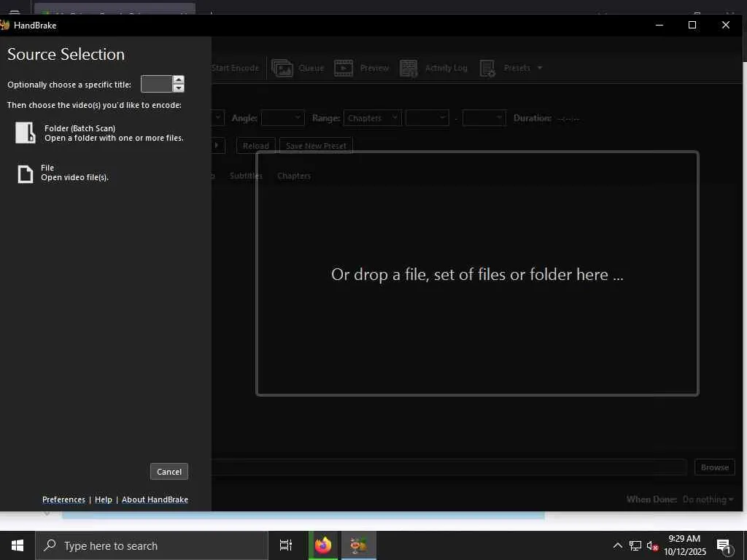Click the Source Selection heading

click(66, 54)
